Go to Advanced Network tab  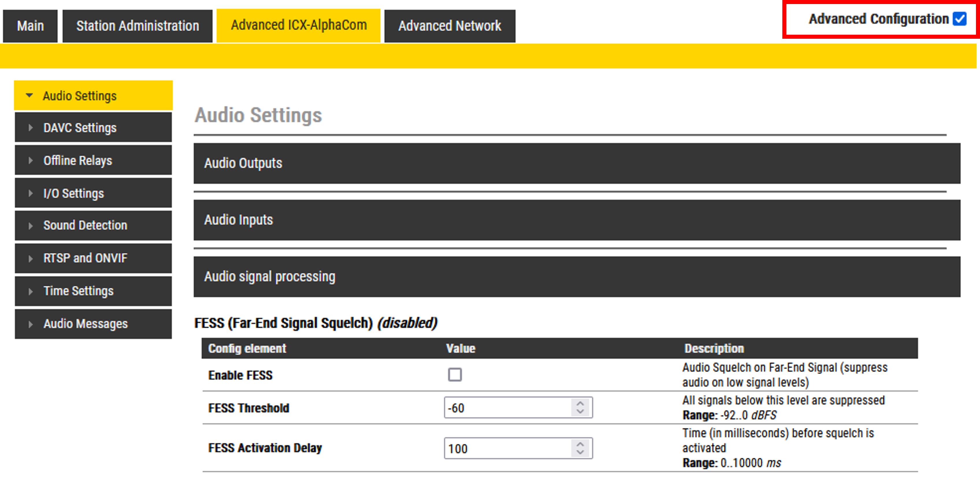click(449, 26)
